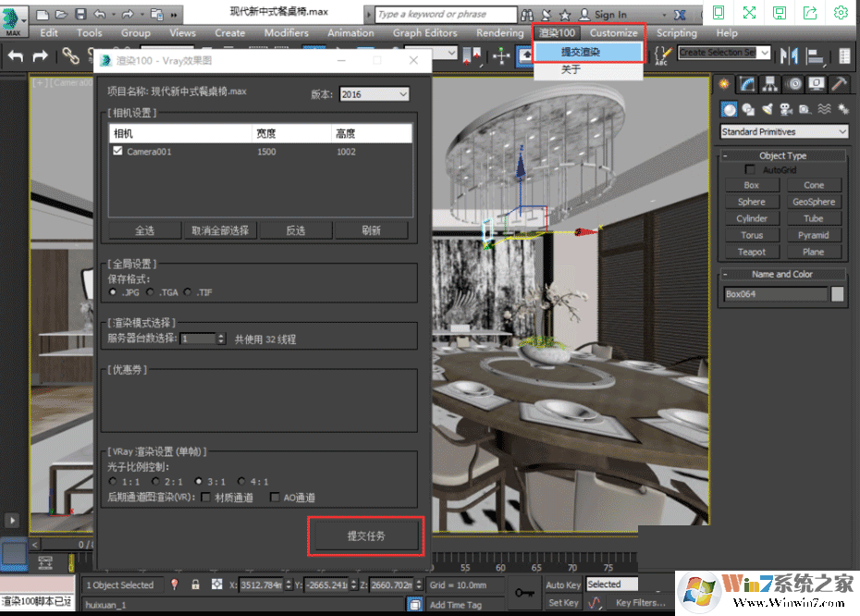
Task: Select the Lights category icon
Action: (768, 109)
